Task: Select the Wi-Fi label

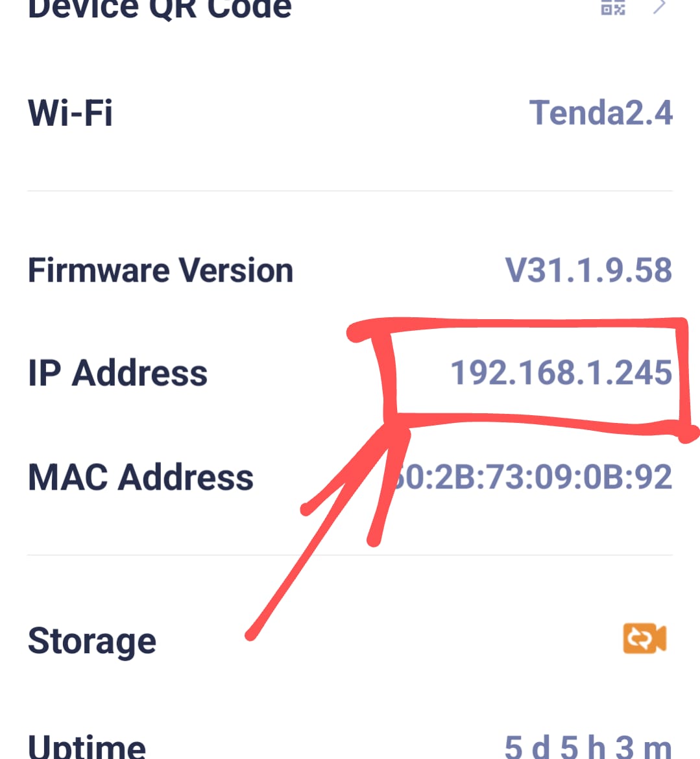Action: point(71,113)
